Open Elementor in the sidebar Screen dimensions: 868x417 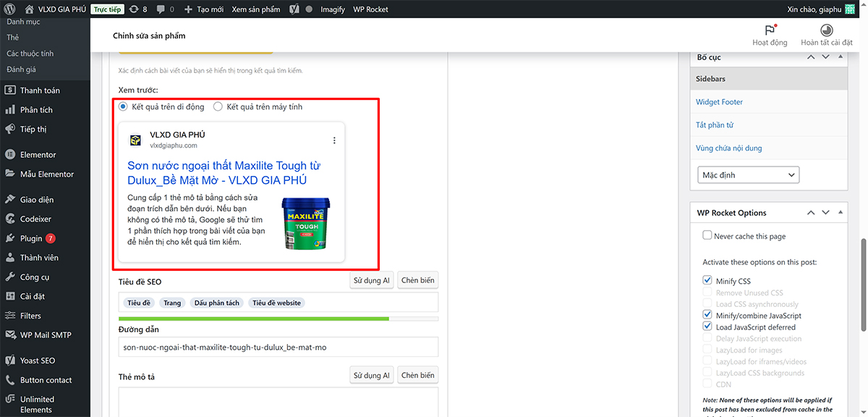pos(38,154)
